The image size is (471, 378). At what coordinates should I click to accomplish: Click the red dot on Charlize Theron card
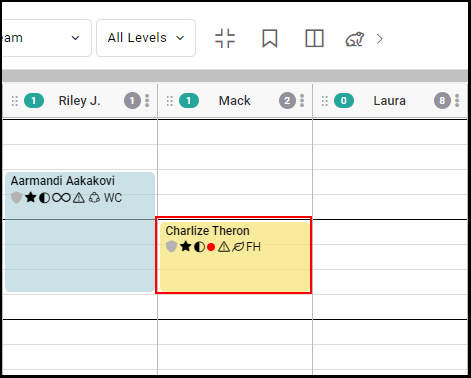pos(211,247)
